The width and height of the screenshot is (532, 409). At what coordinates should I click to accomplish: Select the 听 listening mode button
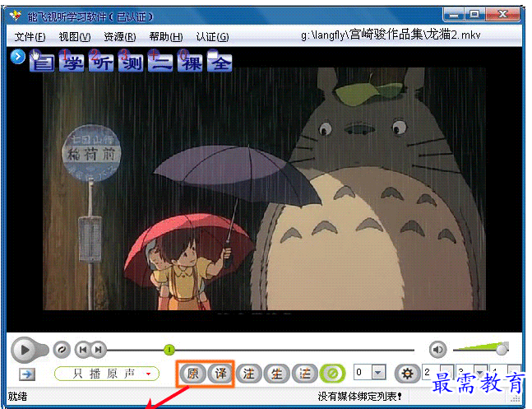pyautogui.click(x=101, y=62)
